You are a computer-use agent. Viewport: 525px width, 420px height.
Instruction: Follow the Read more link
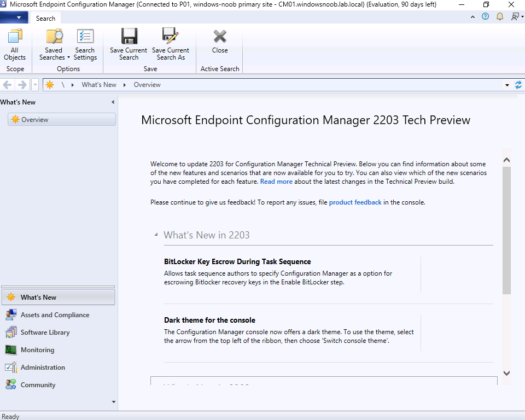276,182
